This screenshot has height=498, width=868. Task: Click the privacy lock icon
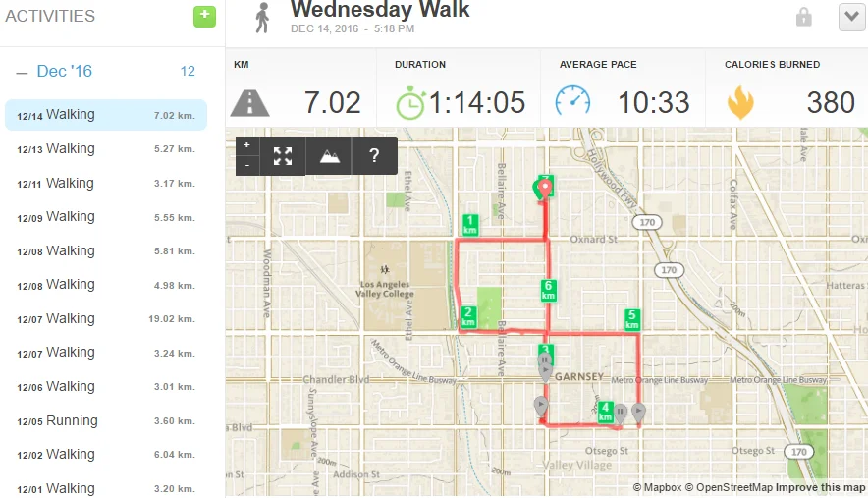coord(803,17)
